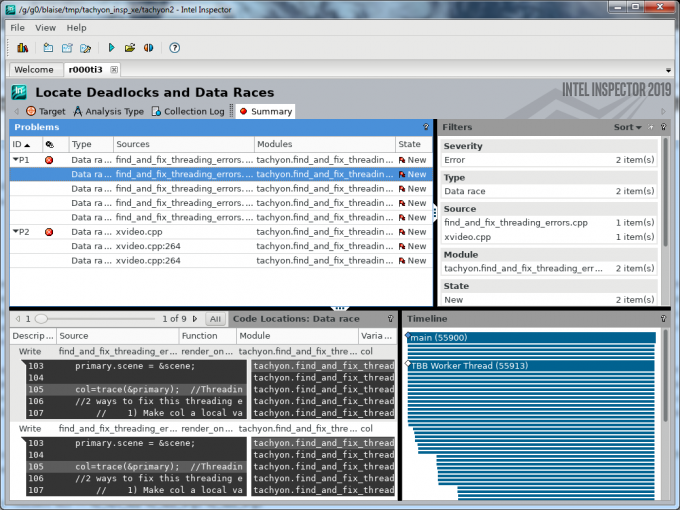680x510 pixels.
Task: Click the navigation back arrow beside Target
Action: tap(16, 111)
